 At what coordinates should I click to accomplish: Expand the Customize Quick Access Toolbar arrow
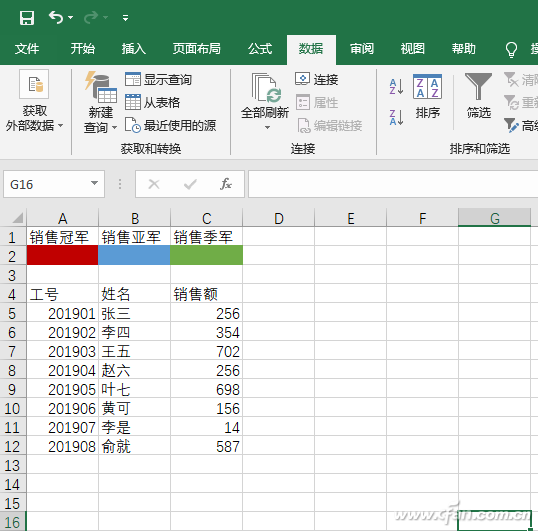pyautogui.click(x=126, y=17)
